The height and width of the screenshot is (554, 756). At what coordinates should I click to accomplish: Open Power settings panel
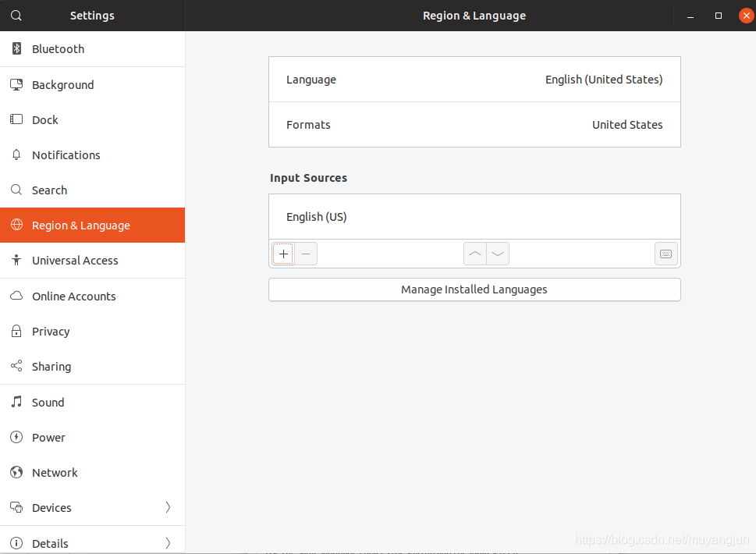93,437
